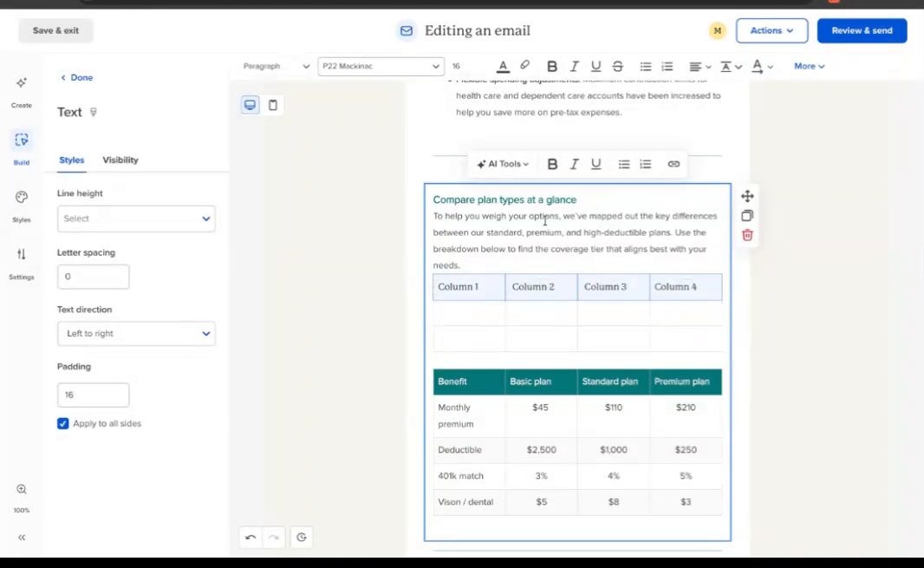The width and height of the screenshot is (924, 568).
Task: Delete the selected text block
Action: point(747,235)
